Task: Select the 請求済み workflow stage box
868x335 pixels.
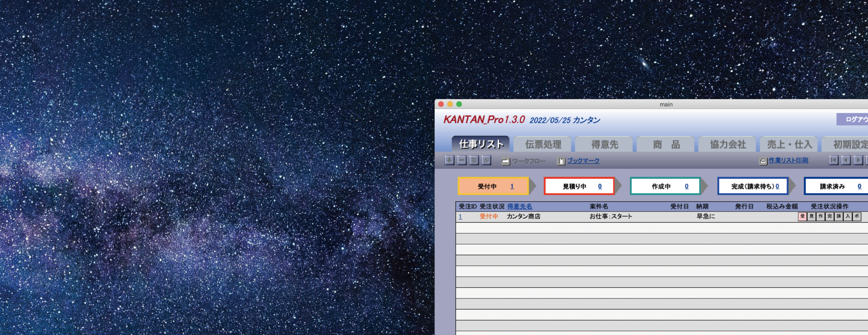Action: coord(836,186)
